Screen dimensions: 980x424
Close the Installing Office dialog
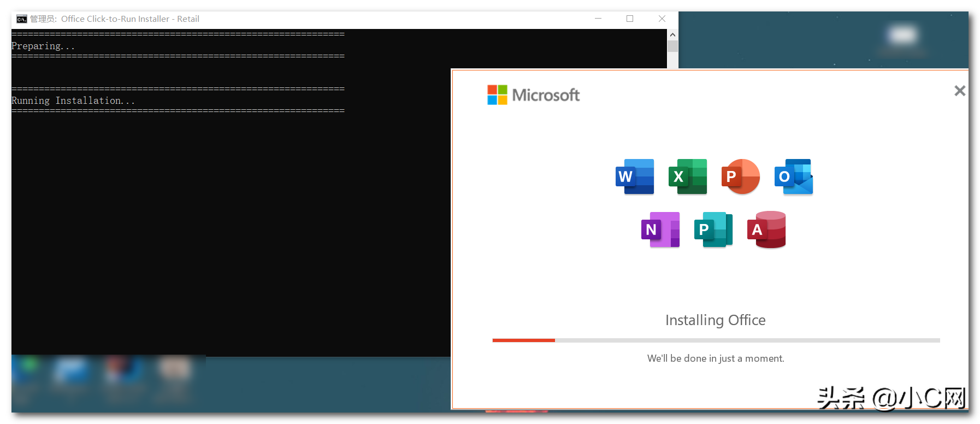click(x=960, y=91)
